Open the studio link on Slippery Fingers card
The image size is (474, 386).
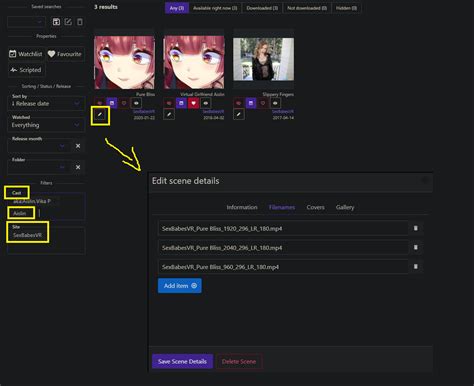pos(283,111)
